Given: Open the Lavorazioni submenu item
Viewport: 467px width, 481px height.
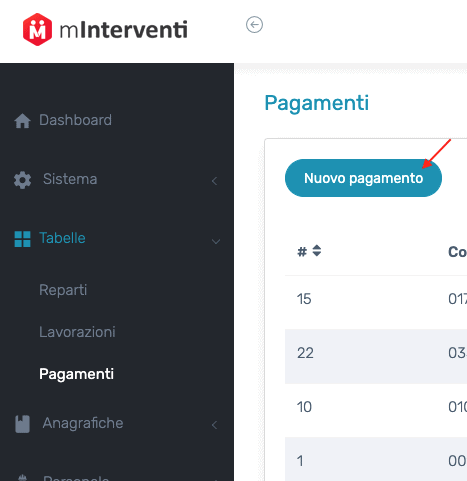Looking at the screenshot, I should (77, 332).
